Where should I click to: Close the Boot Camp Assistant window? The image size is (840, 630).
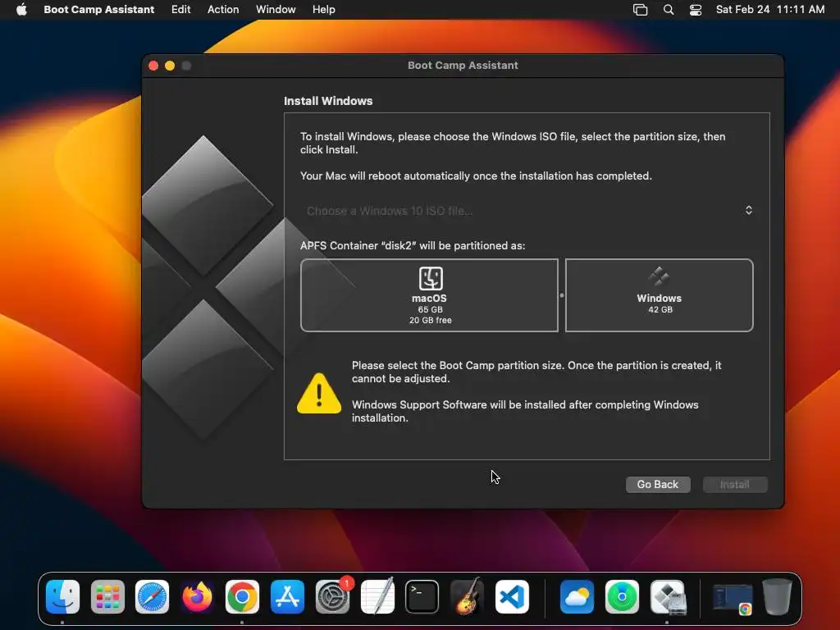click(153, 66)
